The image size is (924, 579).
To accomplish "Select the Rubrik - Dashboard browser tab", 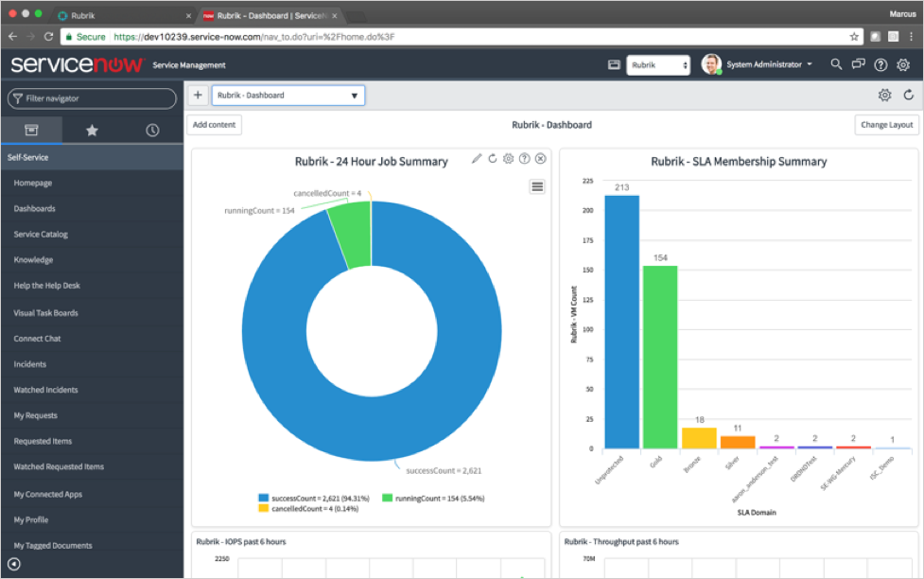I will (x=271, y=16).
